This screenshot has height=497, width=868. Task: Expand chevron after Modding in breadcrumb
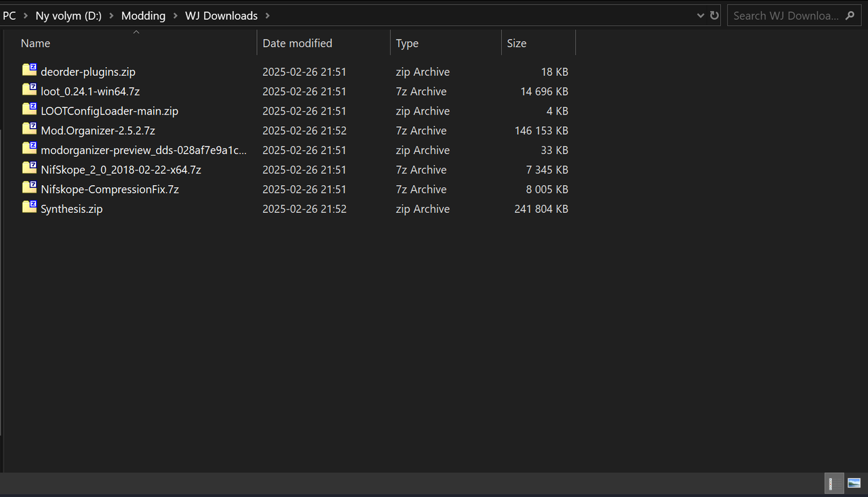176,16
